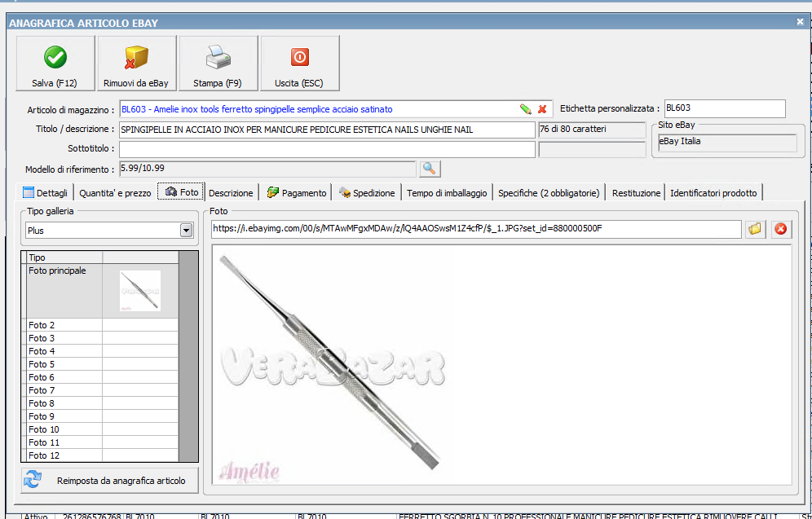Image resolution: width=812 pixels, height=519 pixels.
Task: Click the Rimuovi da eBay button
Action: 137,63
